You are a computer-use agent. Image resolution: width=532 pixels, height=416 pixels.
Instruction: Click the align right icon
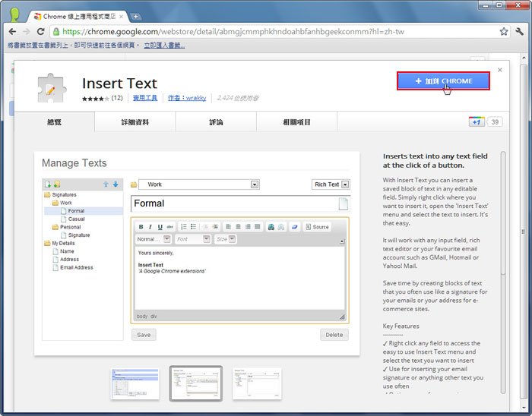(248, 227)
